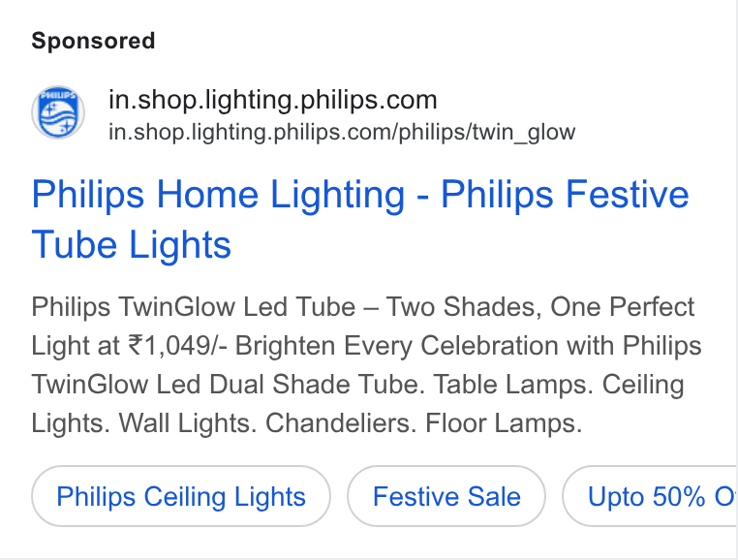Click 'Philips TwinGlow Led Tube' opening text

194,307
